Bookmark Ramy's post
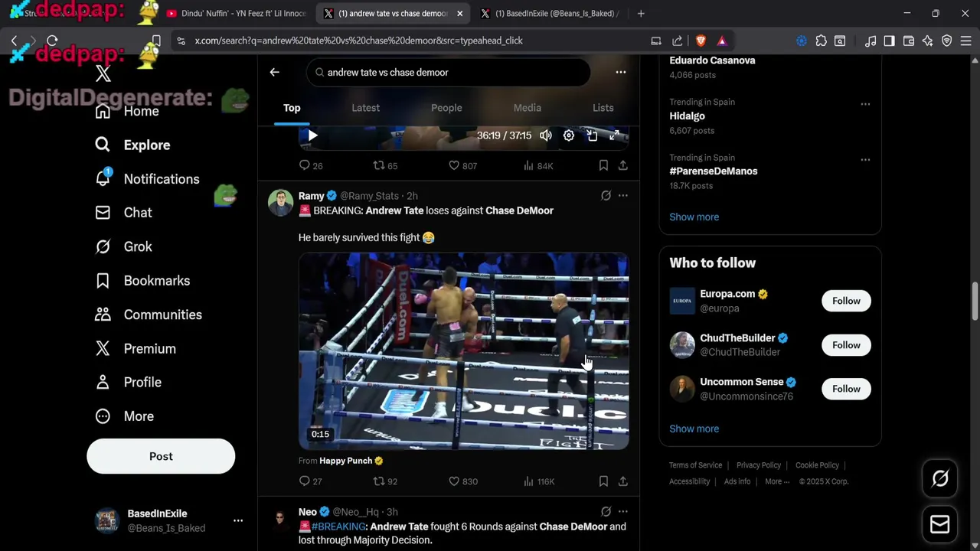 (x=603, y=481)
